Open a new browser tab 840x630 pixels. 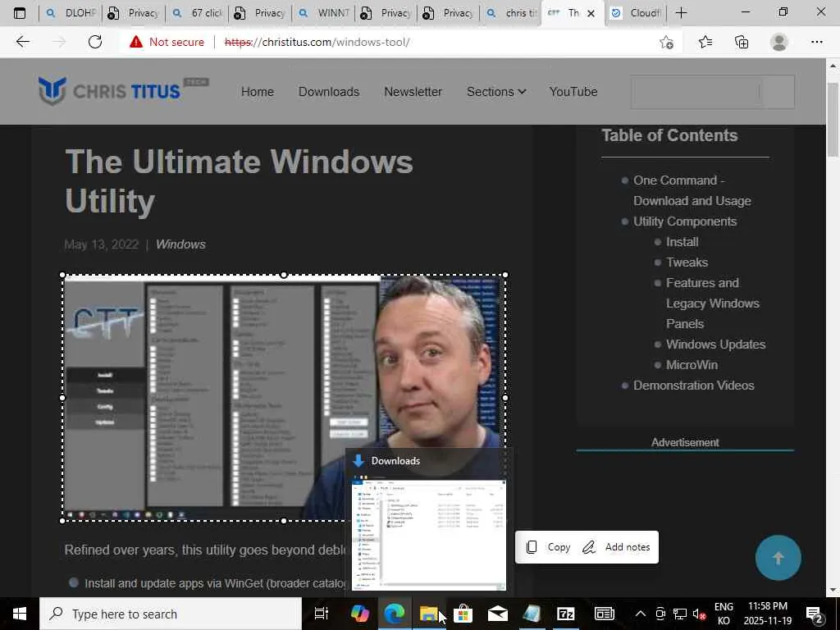(681, 13)
